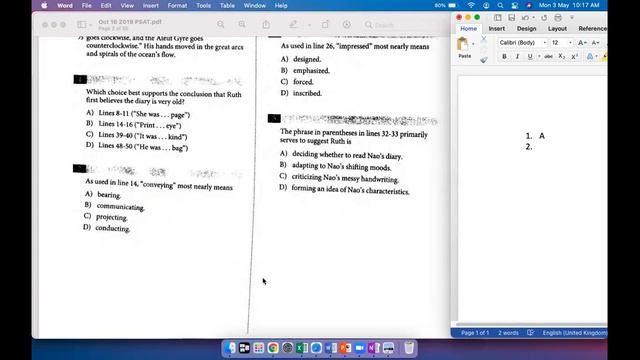Click the Redo icon in Word title bar
Image resolution: width=640 pixels, height=360 pixels.
[x=544, y=18]
